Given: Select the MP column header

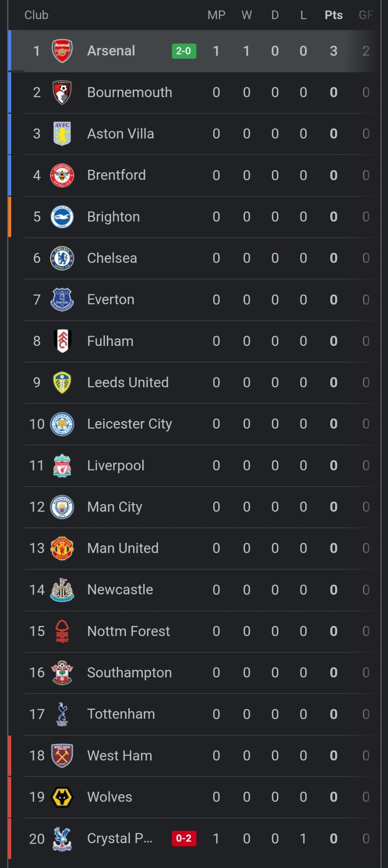Looking at the screenshot, I should [216, 15].
